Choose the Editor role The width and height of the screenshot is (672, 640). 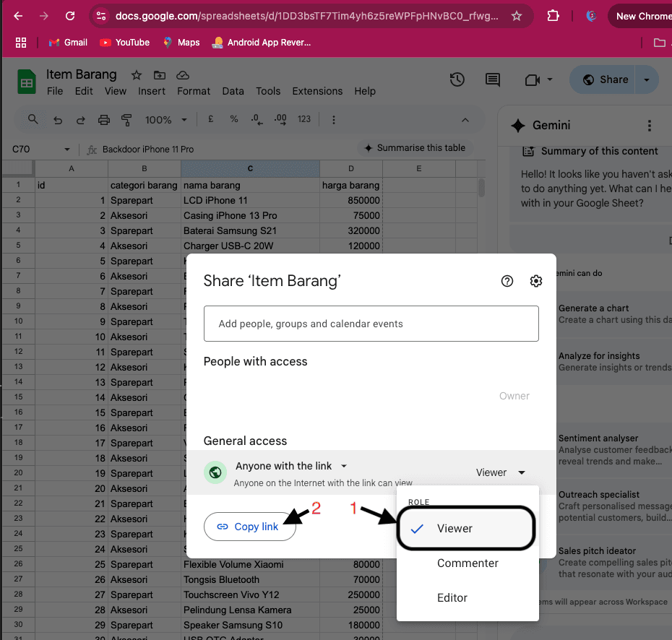[x=452, y=598]
